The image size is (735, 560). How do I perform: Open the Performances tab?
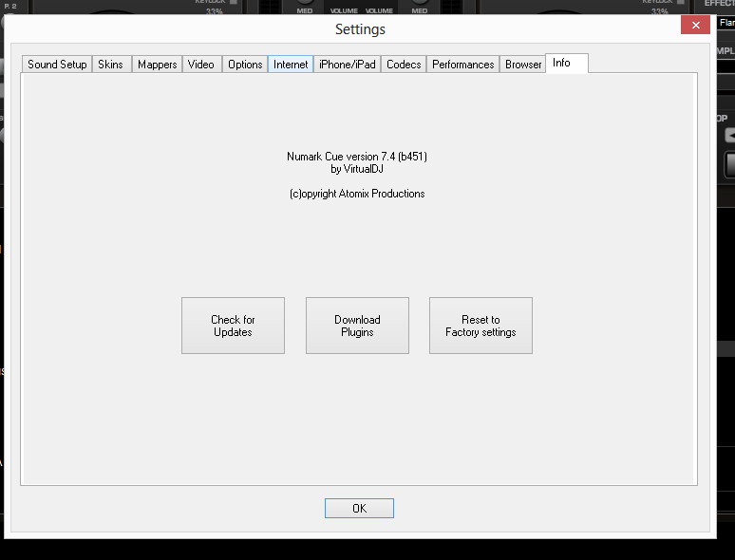463,65
